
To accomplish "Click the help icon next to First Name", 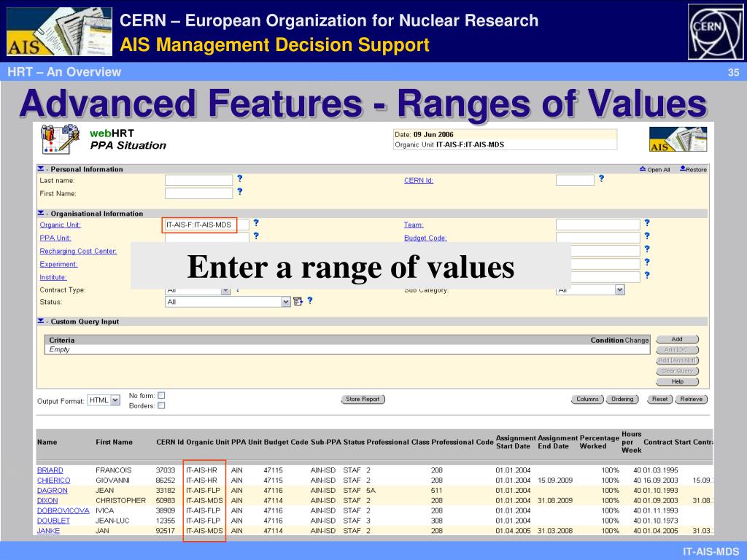I will pyautogui.click(x=239, y=192).
